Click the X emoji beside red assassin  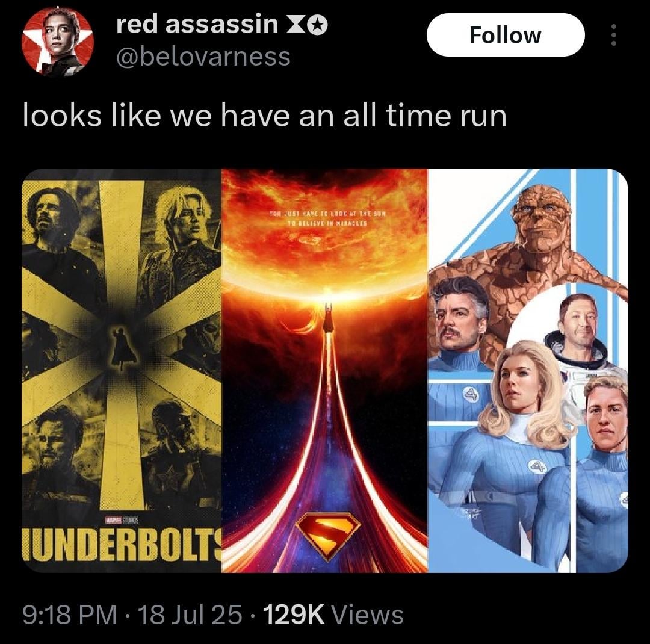coord(296,25)
